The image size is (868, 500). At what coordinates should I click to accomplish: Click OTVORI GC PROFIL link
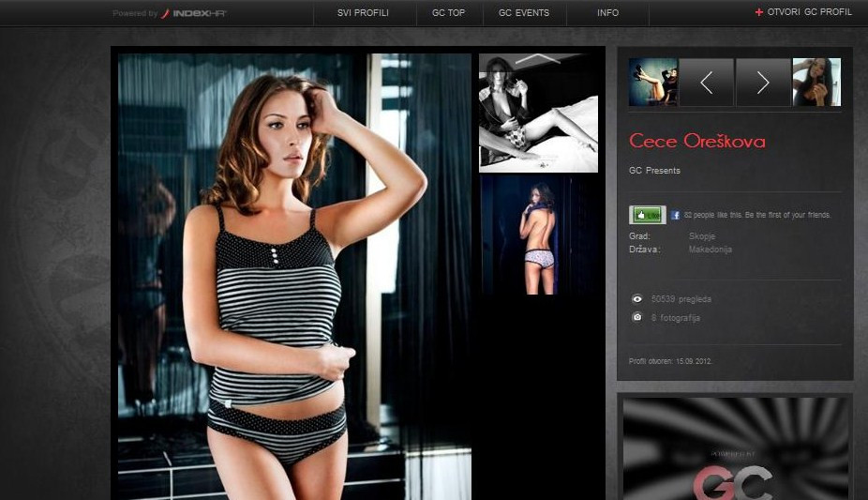(809, 12)
